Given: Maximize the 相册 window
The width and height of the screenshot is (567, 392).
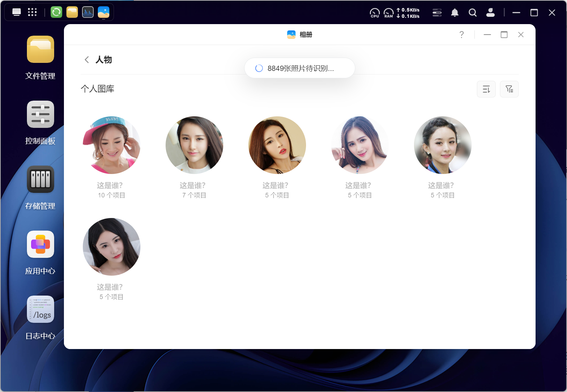Looking at the screenshot, I should (504, 35).
